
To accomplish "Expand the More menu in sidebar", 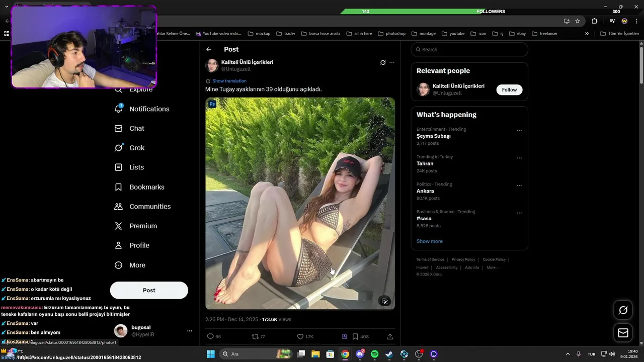I will (130, 265).
